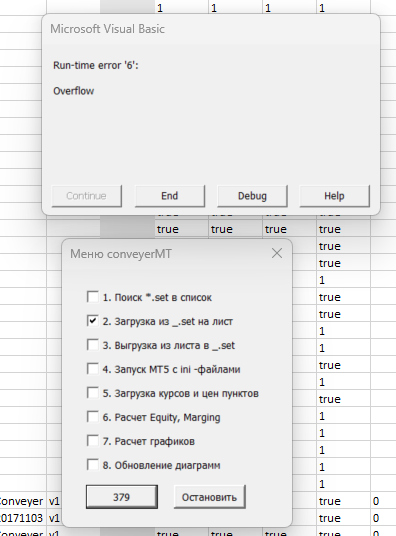Open the Debug option for runtime error
The width and height of the screenshot is (396, 536).
point(252,196)
